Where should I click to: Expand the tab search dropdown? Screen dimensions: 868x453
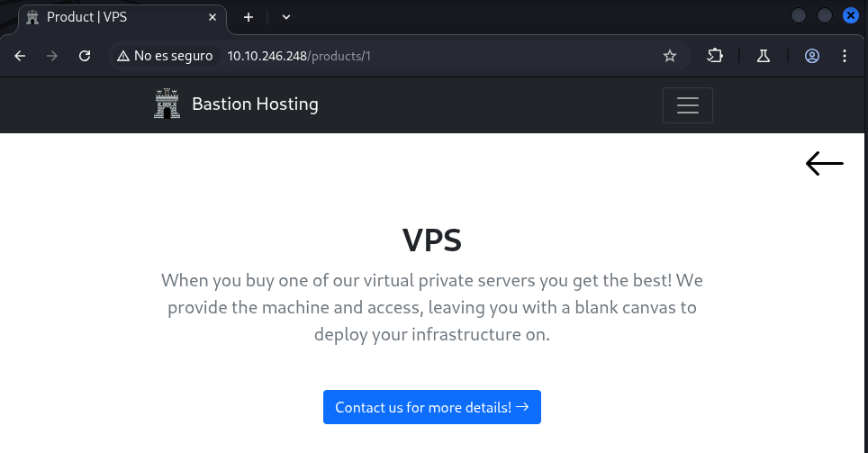pyautogui.click(x=286, y=18)
